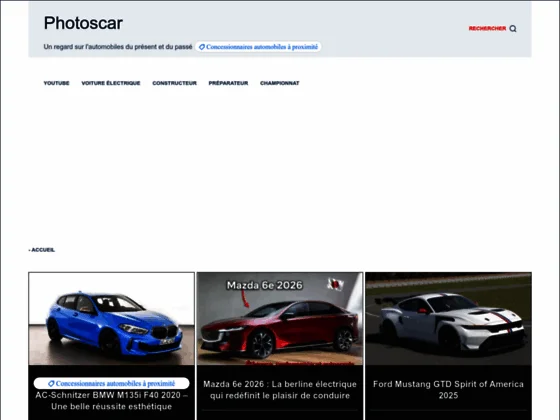This screenshot has width=560, height=420.
Task: Open the Ford Mustang GTD Spirit of America article
Action: (x=448, y=390)
